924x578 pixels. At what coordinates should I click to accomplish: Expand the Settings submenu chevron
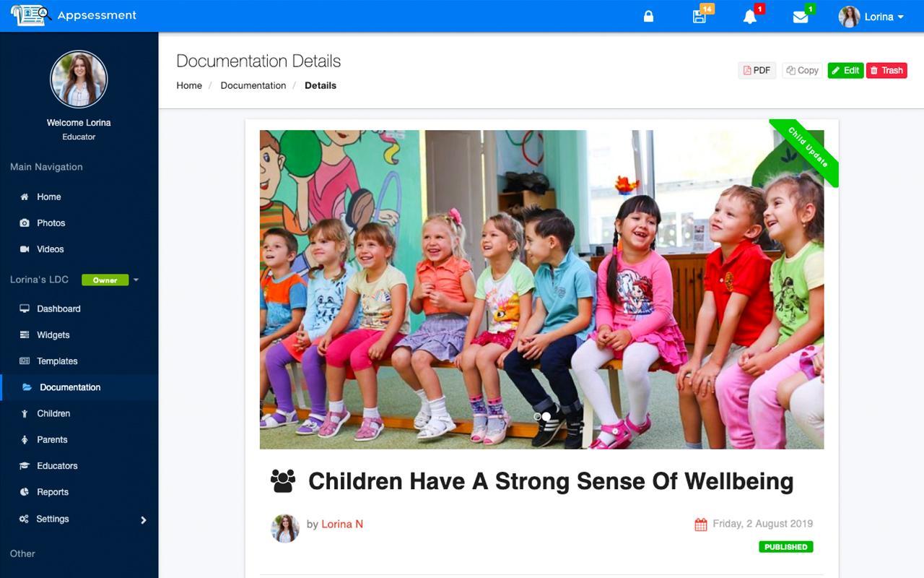[x=143, y=519]
